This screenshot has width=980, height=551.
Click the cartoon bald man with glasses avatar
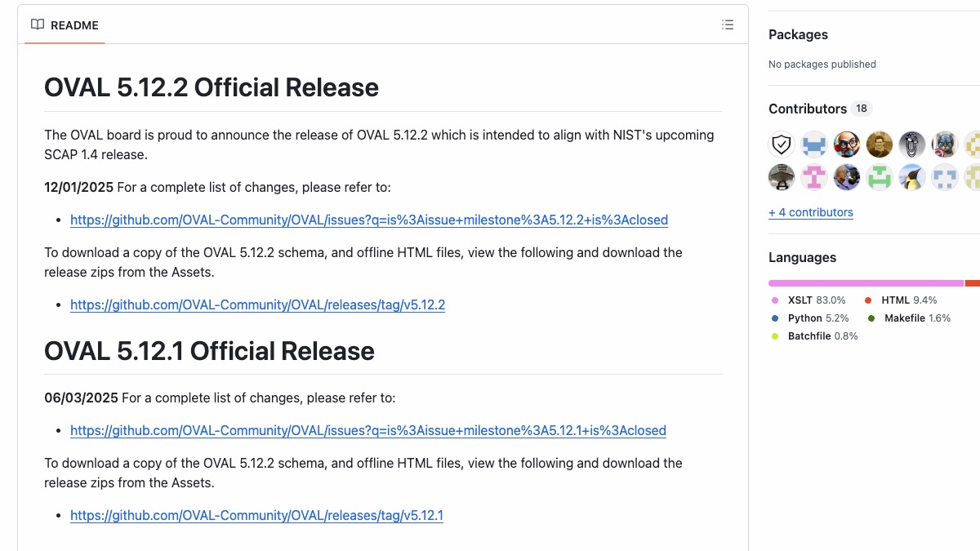click(847, 144)
